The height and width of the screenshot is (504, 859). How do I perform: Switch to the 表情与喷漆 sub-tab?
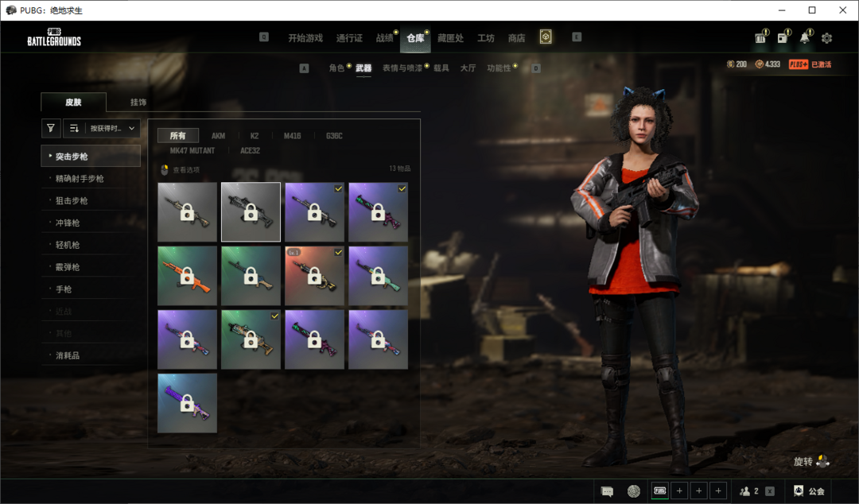(x=402, y=68)
